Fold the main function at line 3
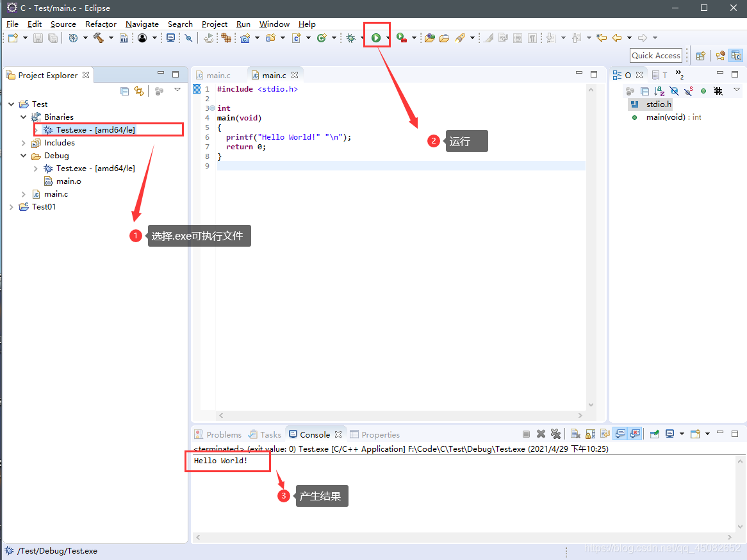This screenshot has height=560, width=747. (x=213, y=108)
